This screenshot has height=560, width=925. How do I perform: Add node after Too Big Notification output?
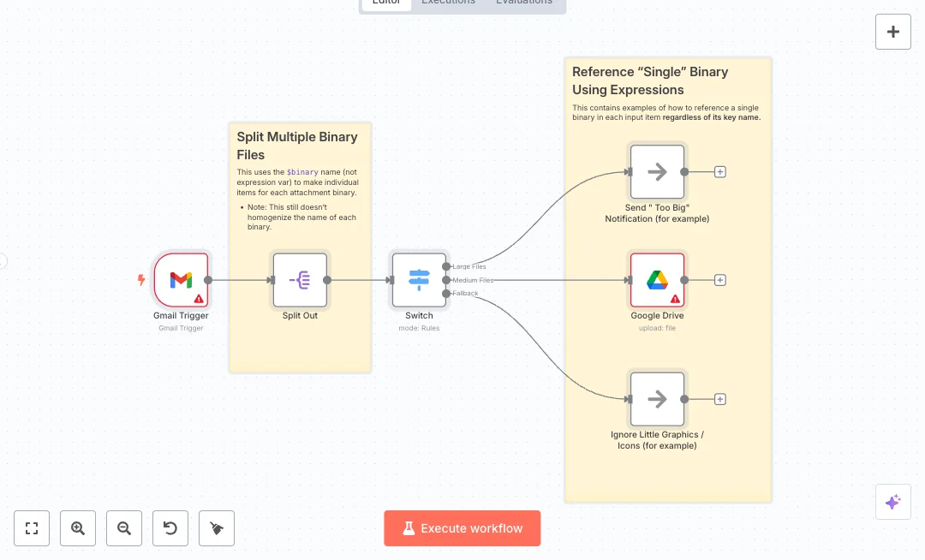720,171
